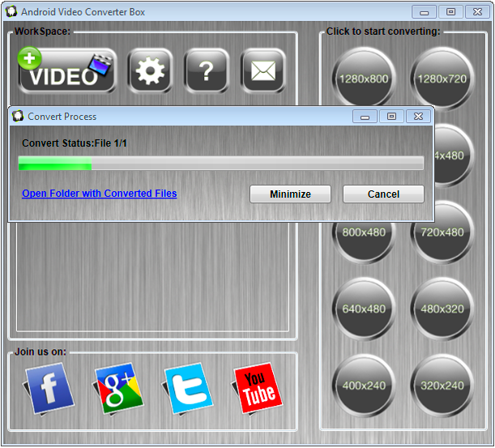Open the Facebook page icon
Image resolution: width=495 pixels, height=448 pixels.
49,388
